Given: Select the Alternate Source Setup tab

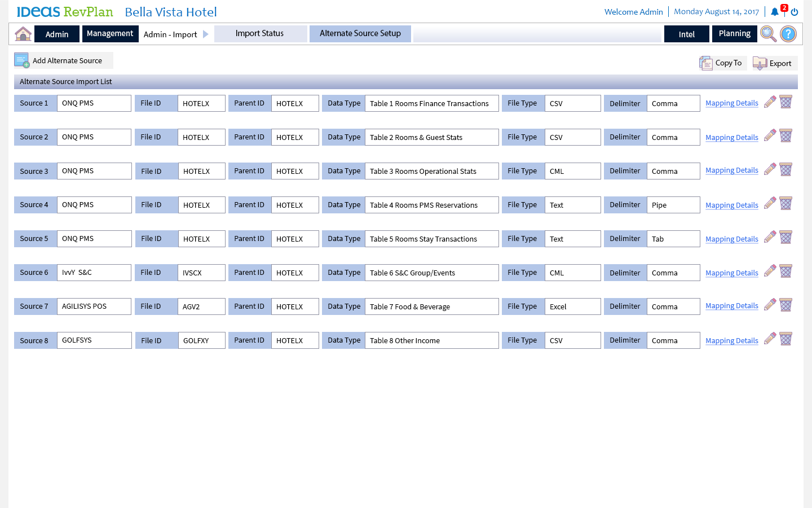Looking at the screenshot, I should point(360,34).
